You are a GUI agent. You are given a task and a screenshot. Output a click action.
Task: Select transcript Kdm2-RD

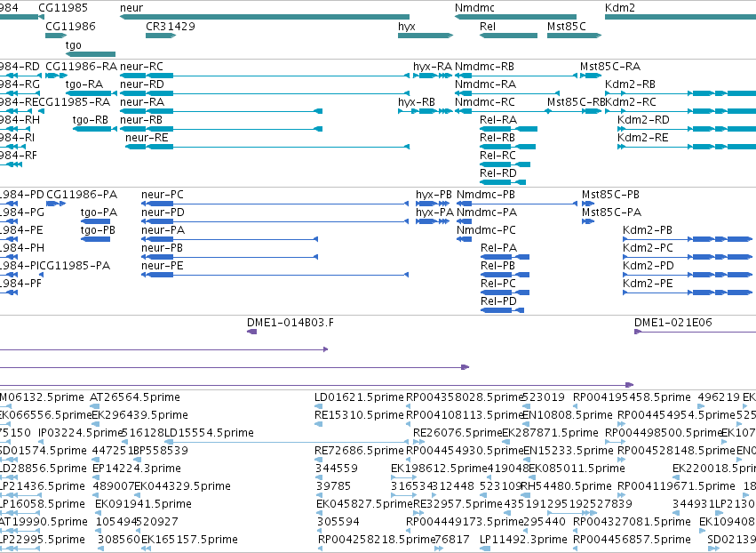coord(643,120)
